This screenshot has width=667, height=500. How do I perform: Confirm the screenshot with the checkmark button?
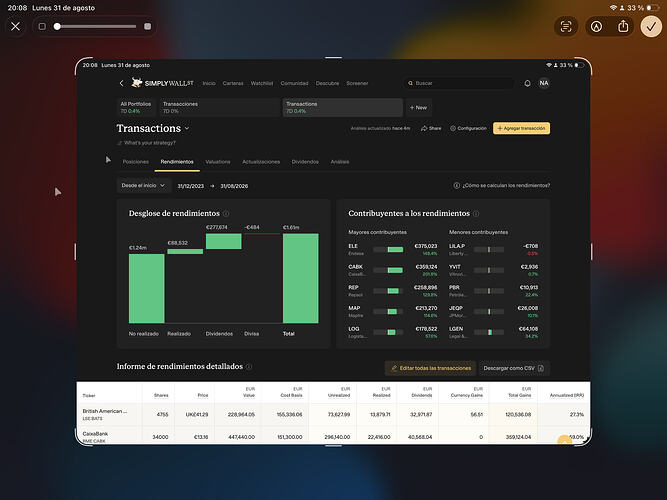pos(651,26)
